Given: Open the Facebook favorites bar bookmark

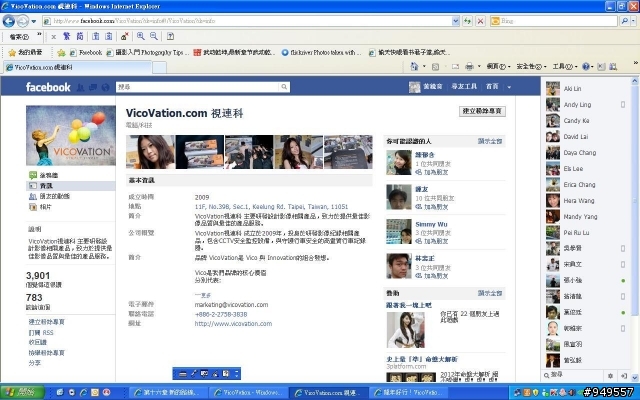Looking at the screenshot, I should point(86,52).
